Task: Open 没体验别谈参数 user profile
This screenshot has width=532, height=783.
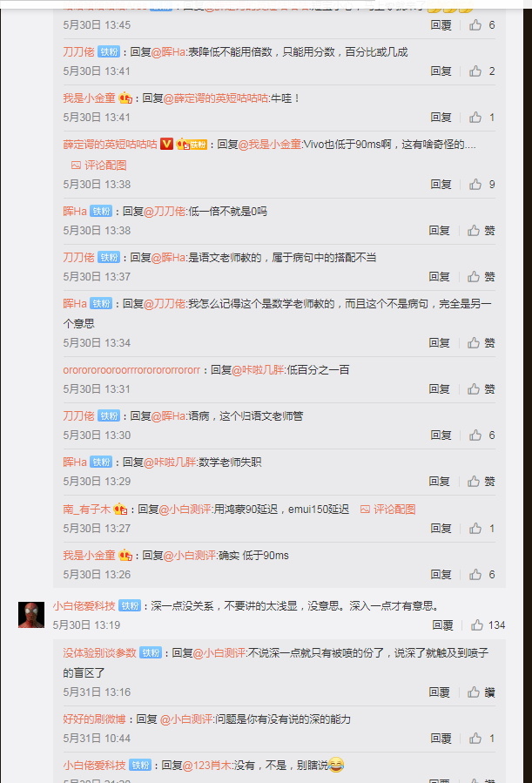Action: pyautogui.click(x=99, y=652)
